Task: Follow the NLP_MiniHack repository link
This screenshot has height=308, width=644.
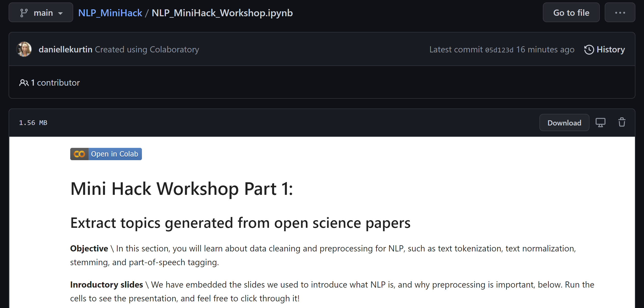Action: click(110, 13)
